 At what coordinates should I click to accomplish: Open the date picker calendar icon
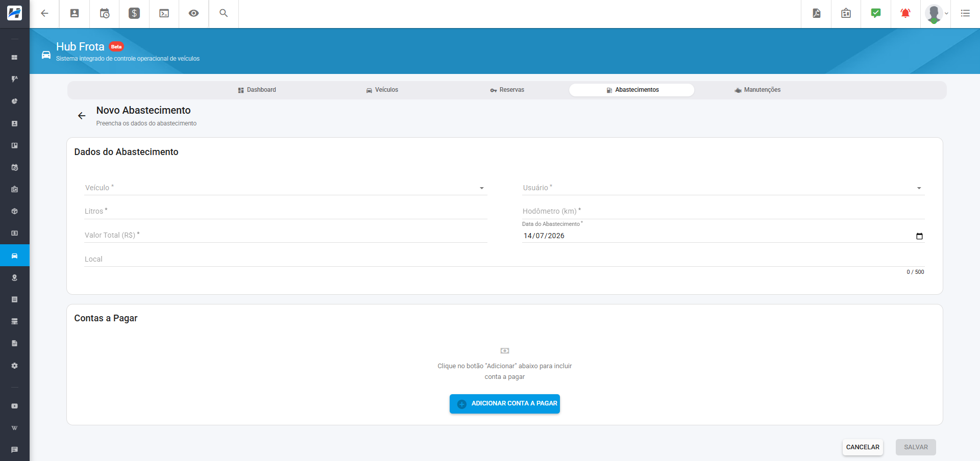click(919, 236)
